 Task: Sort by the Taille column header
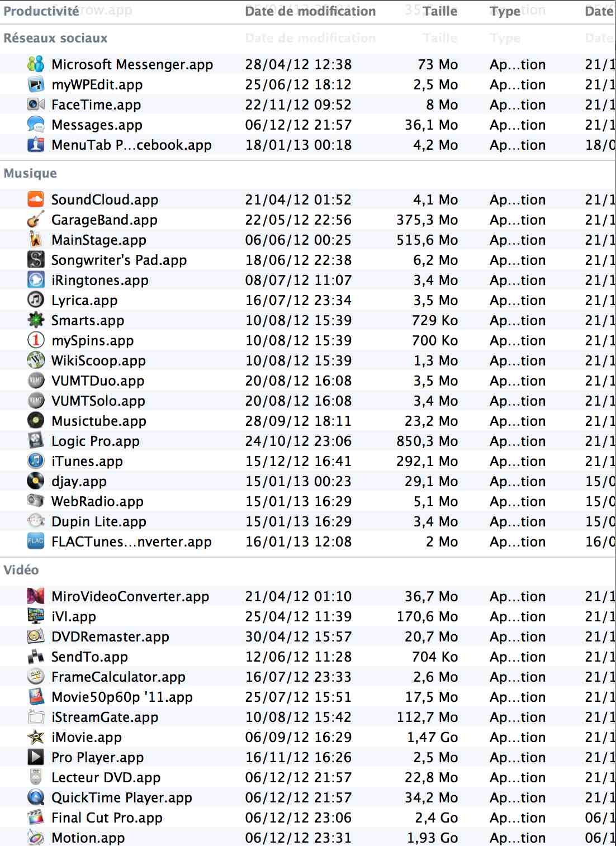(440, 11)
